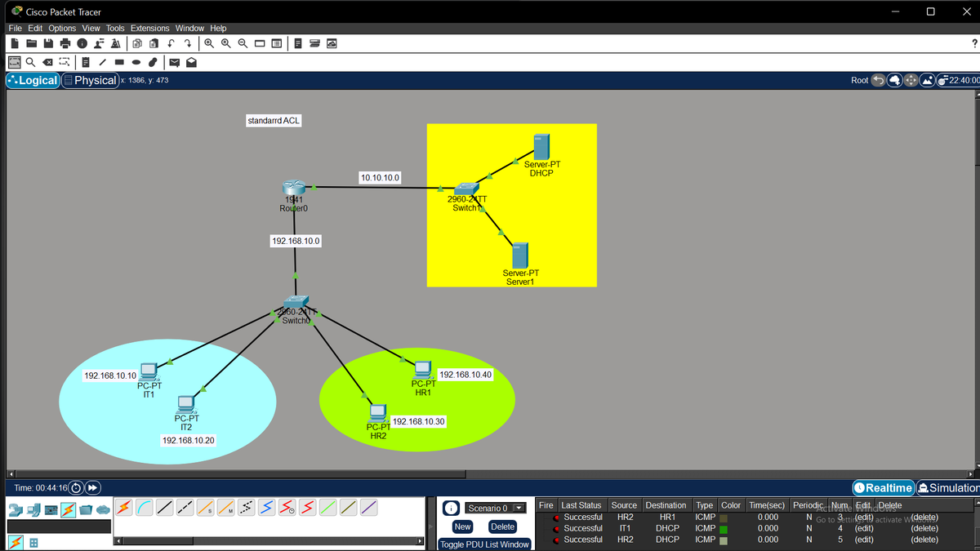Click the Zoom In magnifier icon
This screenshot has width=980, height=551.
coord(209,43)
